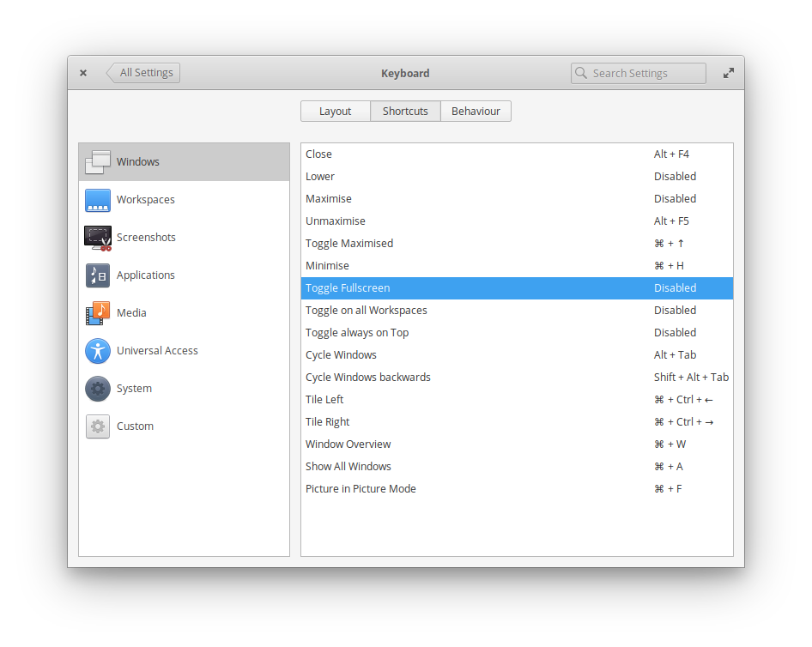Select the Screenshots category icon
Screen dimensions: 812x647
click(97, 238)
